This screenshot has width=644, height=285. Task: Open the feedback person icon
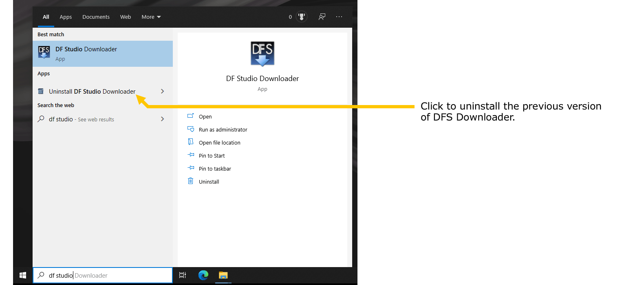coord(322,17)
